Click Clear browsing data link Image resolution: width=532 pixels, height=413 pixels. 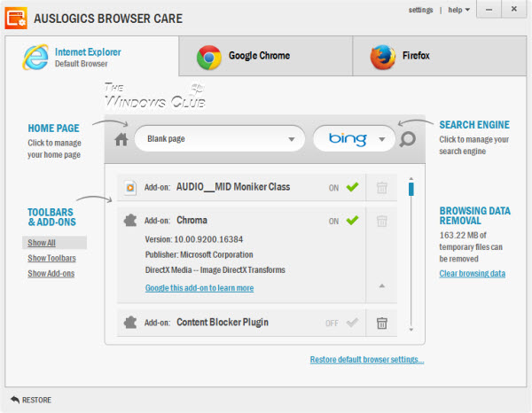coord(473,273)
